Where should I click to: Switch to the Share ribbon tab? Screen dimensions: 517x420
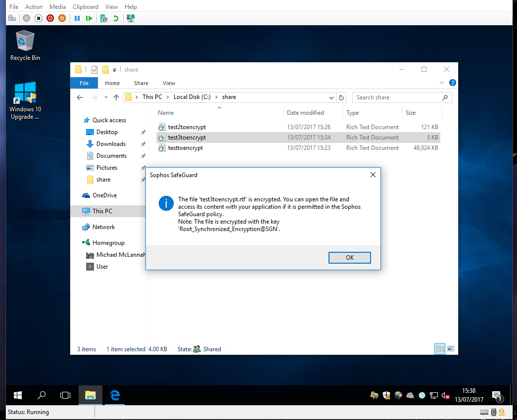point(141,83)
